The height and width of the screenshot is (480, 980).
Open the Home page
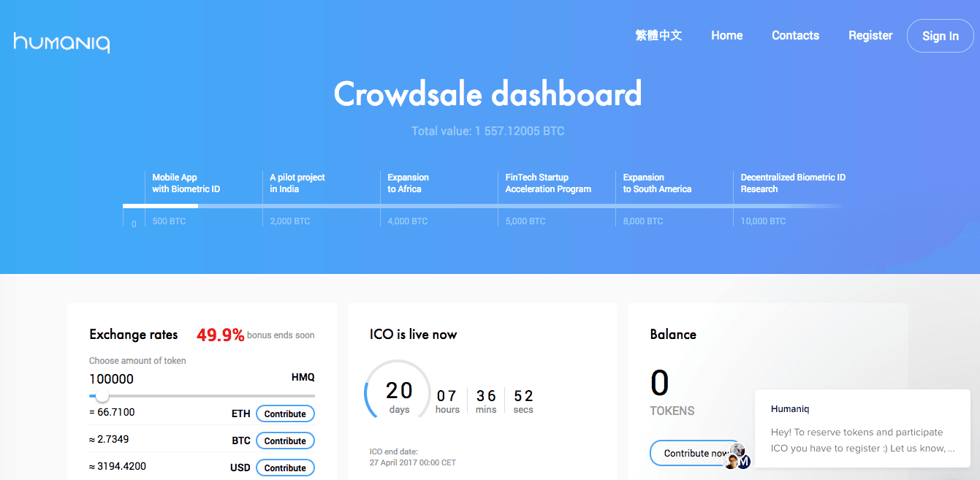pyautogui.click(x=726, y=35)
